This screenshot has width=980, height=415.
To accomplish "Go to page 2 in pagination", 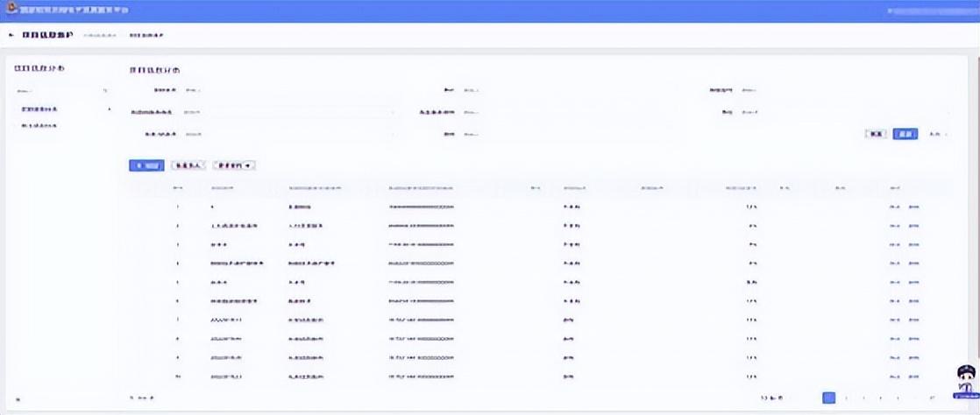I will 846,397.
